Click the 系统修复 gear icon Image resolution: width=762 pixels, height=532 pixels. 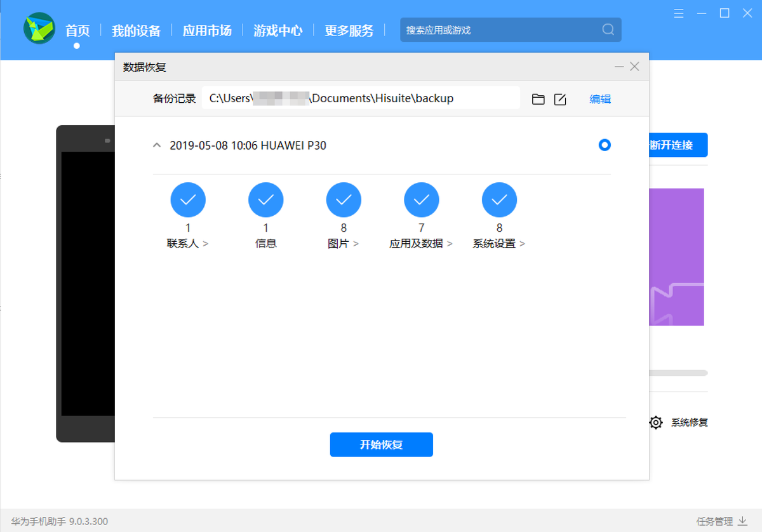click(x=655, y=422)
